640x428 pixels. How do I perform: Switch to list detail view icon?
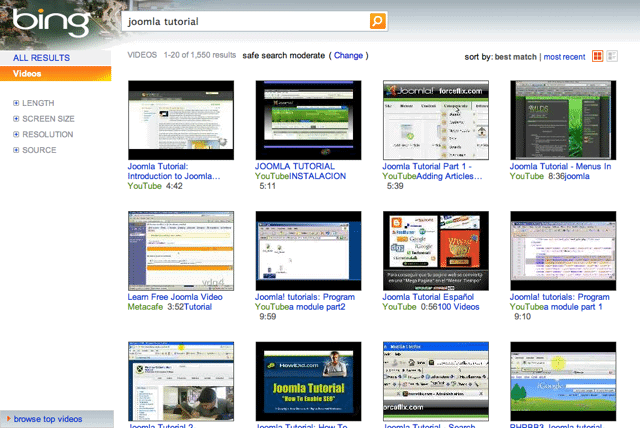click(612, 56)
